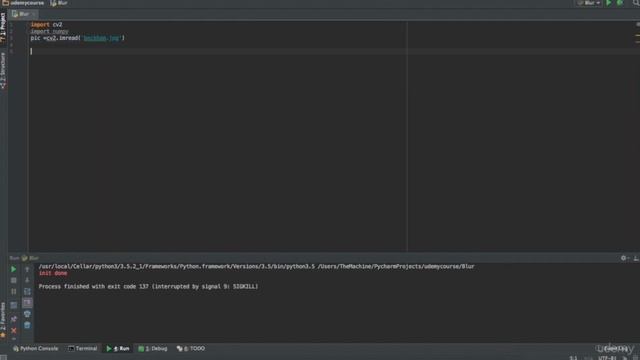
Task: Click the Blur file breadcrumb in navigation bar
Action: click(59, 3)
